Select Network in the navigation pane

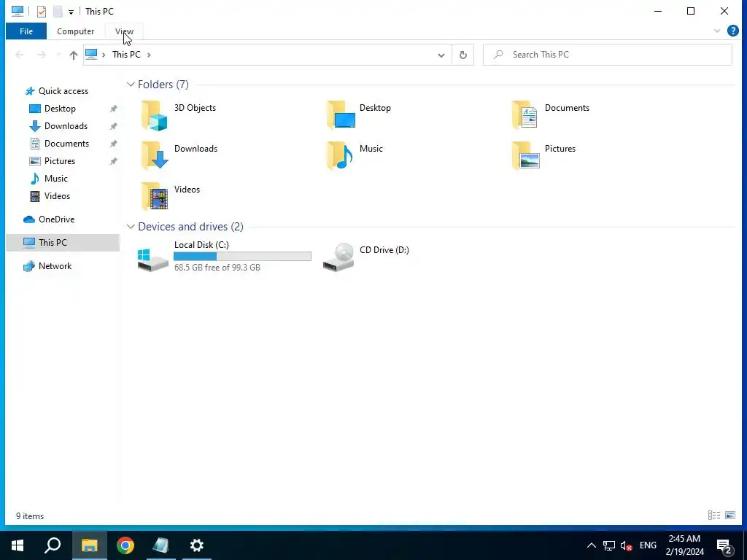coord(55,266)
